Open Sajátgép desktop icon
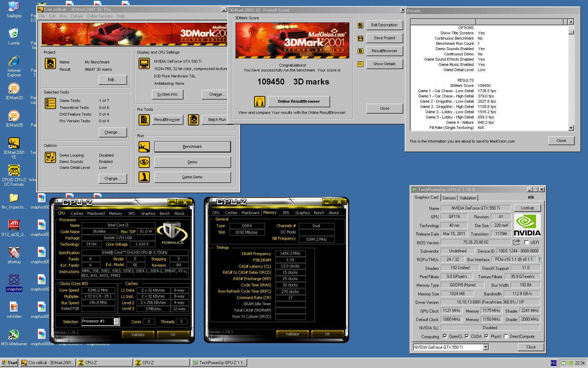Image resolution: width=588 pixels, height=368 pixels. (14, 9)
